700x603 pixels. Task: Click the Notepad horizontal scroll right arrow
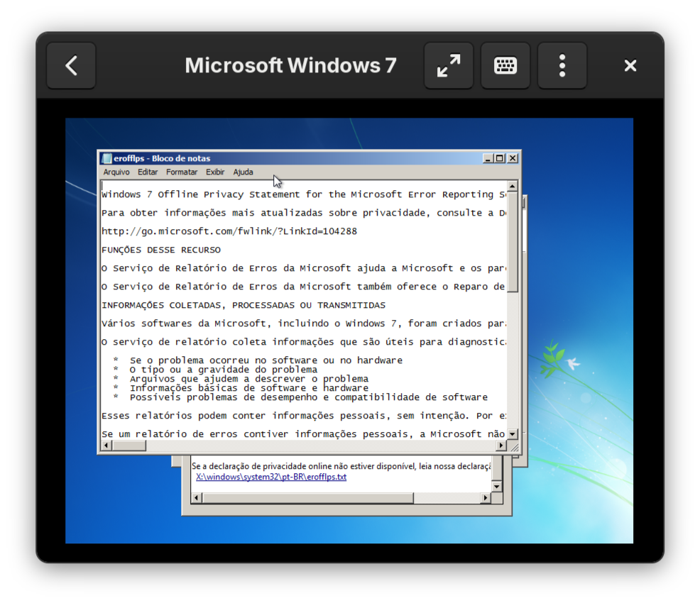[x=501, y=446]
